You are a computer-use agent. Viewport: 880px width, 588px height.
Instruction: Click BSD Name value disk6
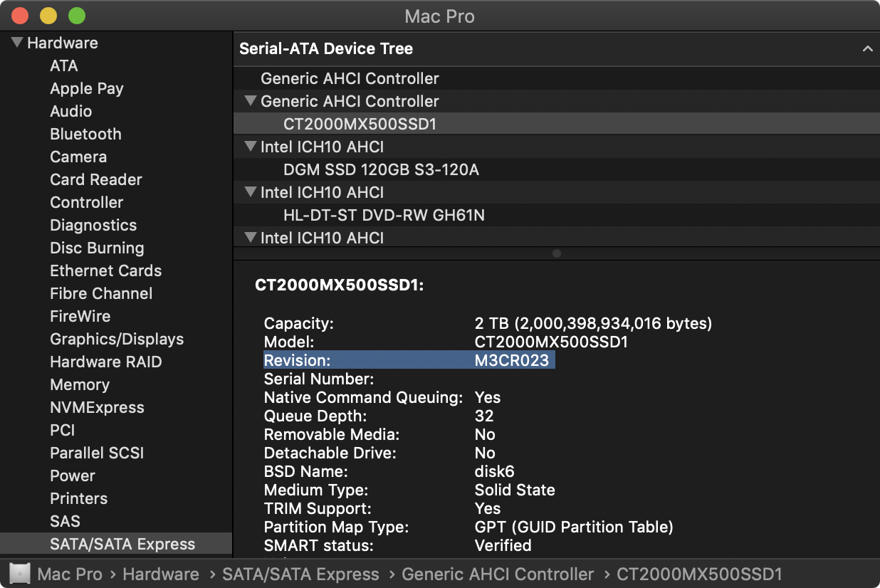point(494,471)
